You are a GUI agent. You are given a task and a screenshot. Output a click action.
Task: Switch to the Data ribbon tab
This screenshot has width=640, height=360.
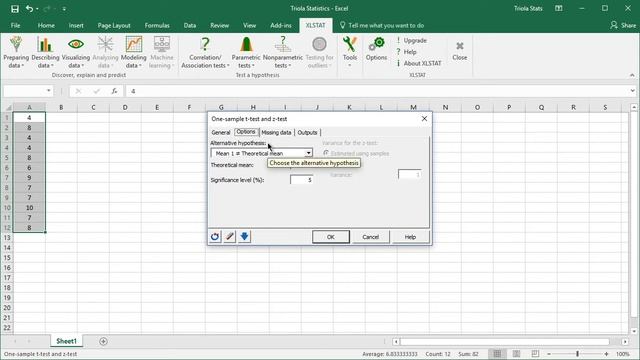coord(190,25)
